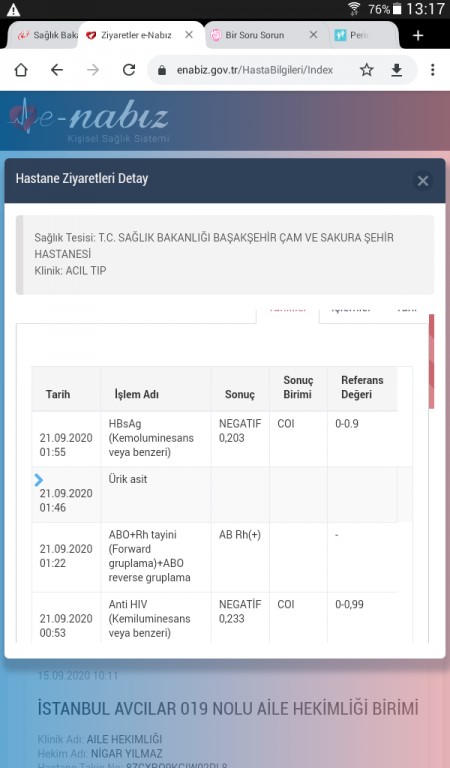The height and width of the screenshot is (768, 450).
Task: Tap the Wi-Fi status bar icon
Action: 354,9
